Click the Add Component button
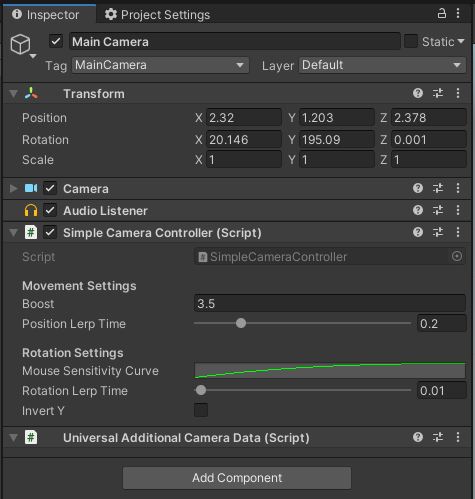 (237, 478)
